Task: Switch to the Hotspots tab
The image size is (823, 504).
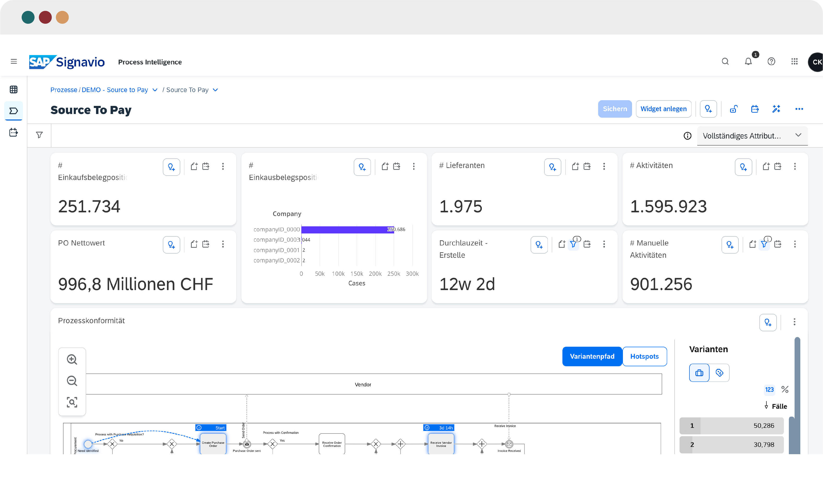Action: (644, 356)
